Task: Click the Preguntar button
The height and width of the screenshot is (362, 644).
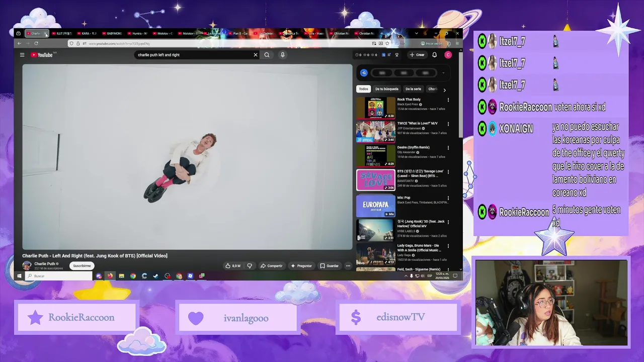Action: (301, 266)
